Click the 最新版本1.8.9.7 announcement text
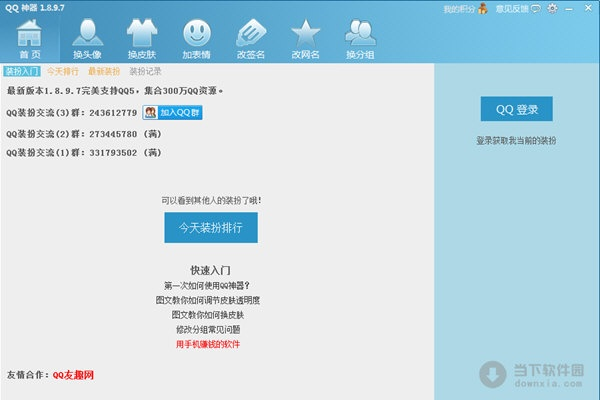The height and width of the screenshot is (400, 600). click(x=115, y=91)
